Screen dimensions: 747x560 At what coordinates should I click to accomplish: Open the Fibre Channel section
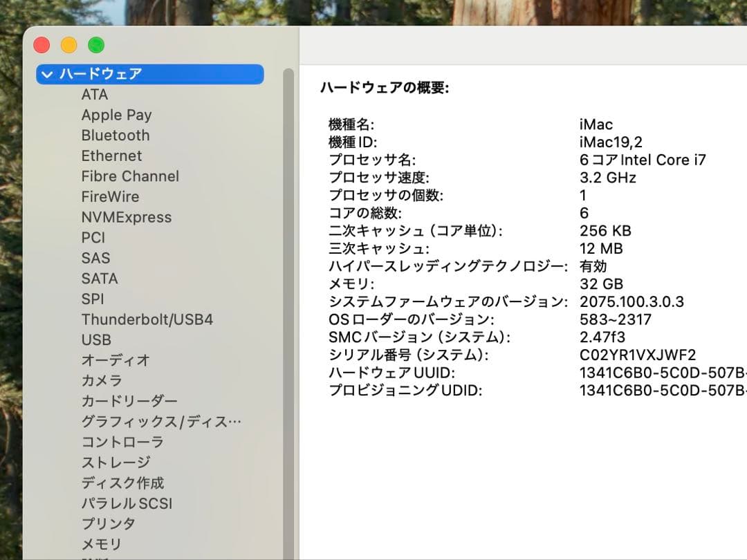point(129,176)
